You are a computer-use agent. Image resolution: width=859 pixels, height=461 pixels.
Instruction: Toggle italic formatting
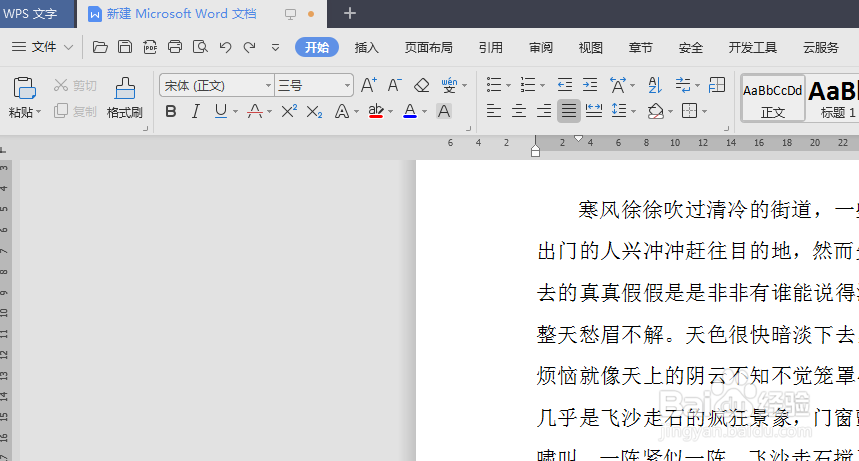pyautogui.click(x=196, y=111)
